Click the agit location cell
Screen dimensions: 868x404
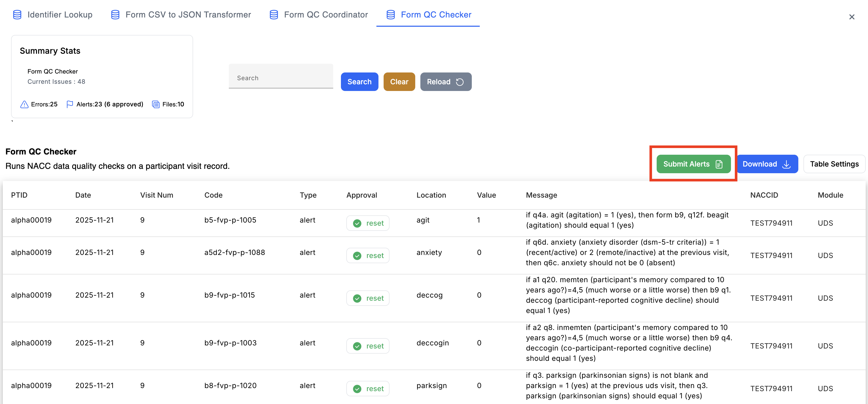tap(423, 220)
